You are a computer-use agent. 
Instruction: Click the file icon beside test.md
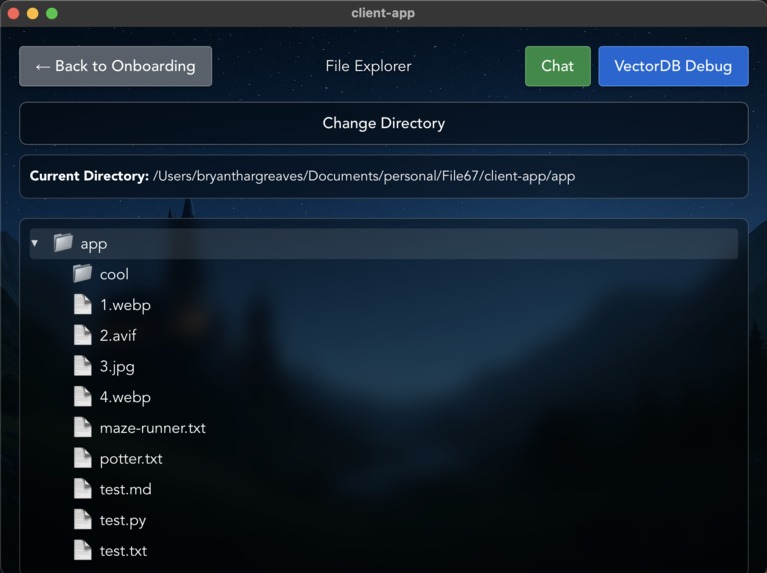pos(83,489)
